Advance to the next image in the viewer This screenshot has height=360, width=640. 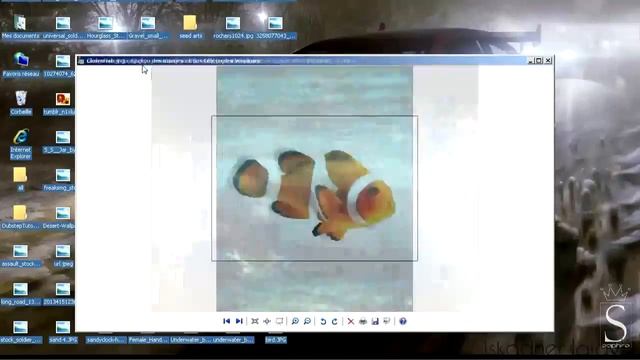click(x=239, y=321)
